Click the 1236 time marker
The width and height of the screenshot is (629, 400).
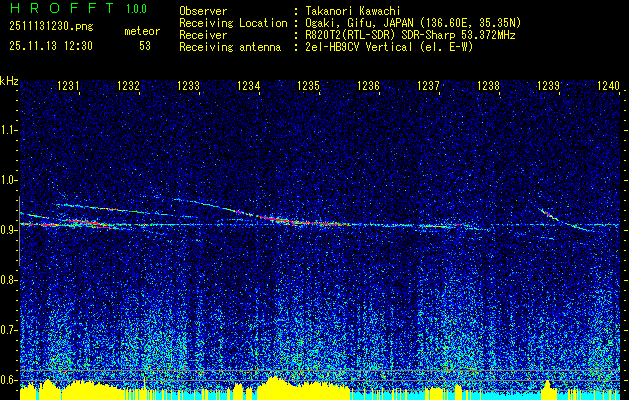click(x=368, y=85)
